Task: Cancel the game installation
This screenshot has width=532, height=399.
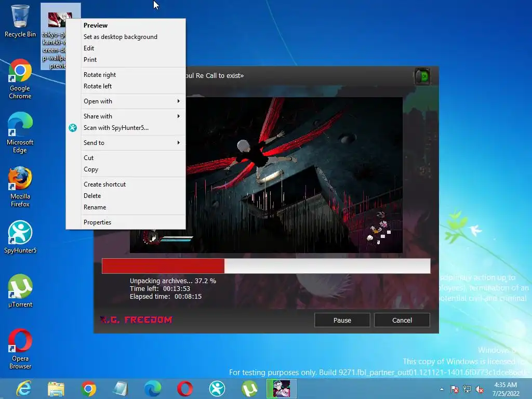Action: 402,320
